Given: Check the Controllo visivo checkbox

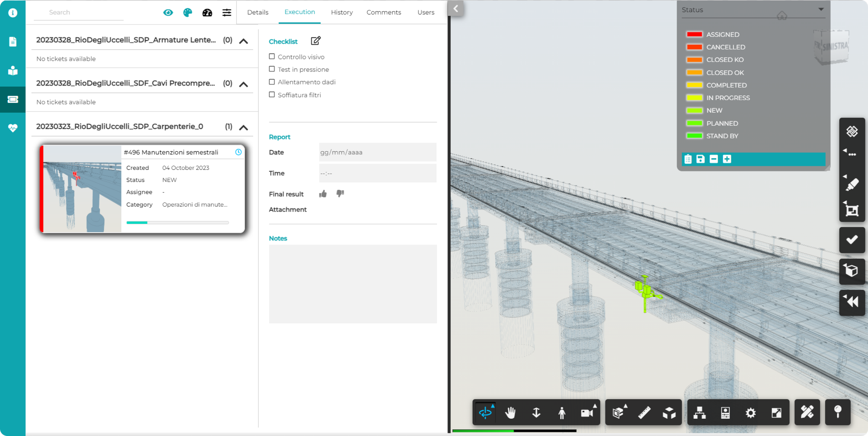Looking at the screenshot, I should point(272,57).
